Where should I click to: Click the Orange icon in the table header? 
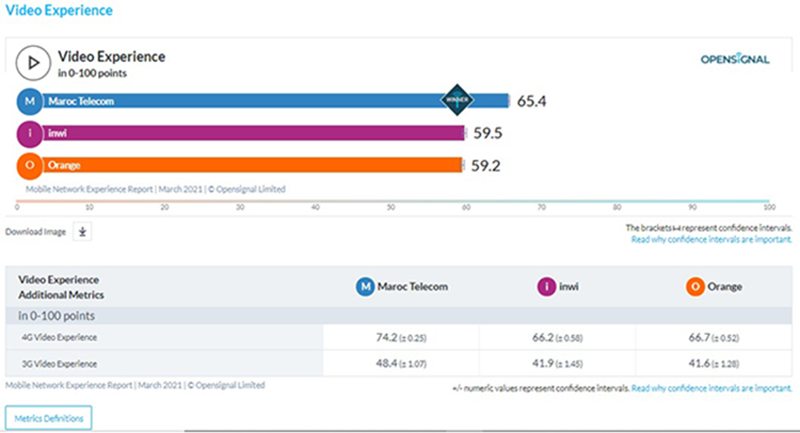[693, 287]
